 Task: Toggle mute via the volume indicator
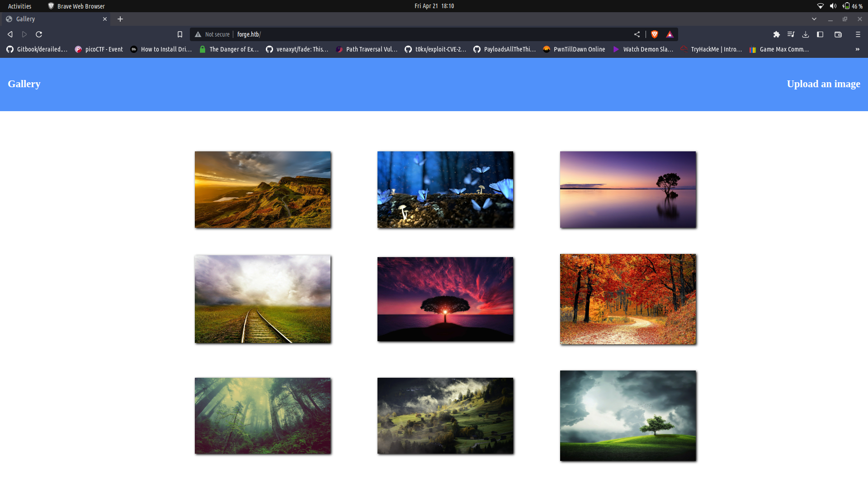(x=832, y=6)
